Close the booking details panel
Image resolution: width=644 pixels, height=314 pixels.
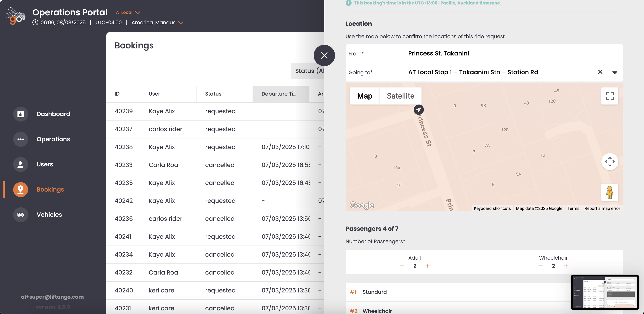pyautogui.click(x=324, y=55)
